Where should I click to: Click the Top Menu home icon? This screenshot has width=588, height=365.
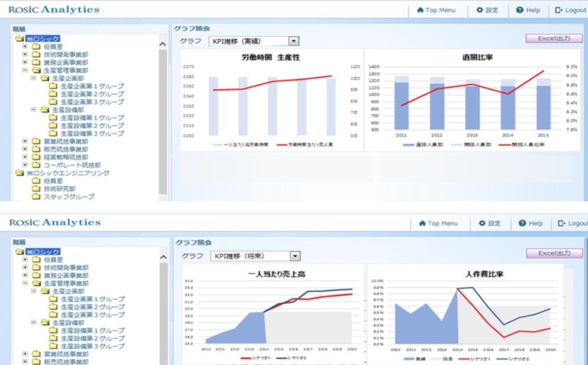pyautogui.click(x=420, y=10)
